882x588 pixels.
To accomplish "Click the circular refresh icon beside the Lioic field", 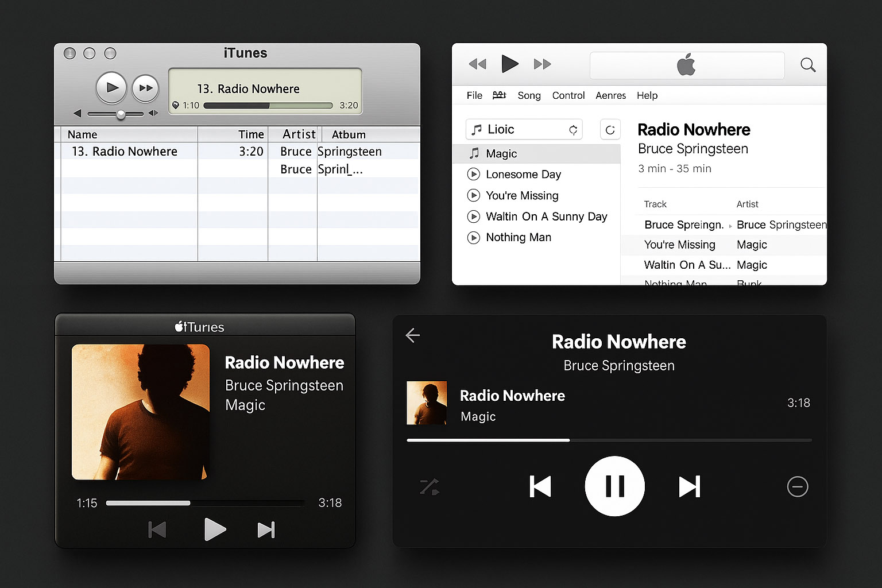I will (610, 129).
